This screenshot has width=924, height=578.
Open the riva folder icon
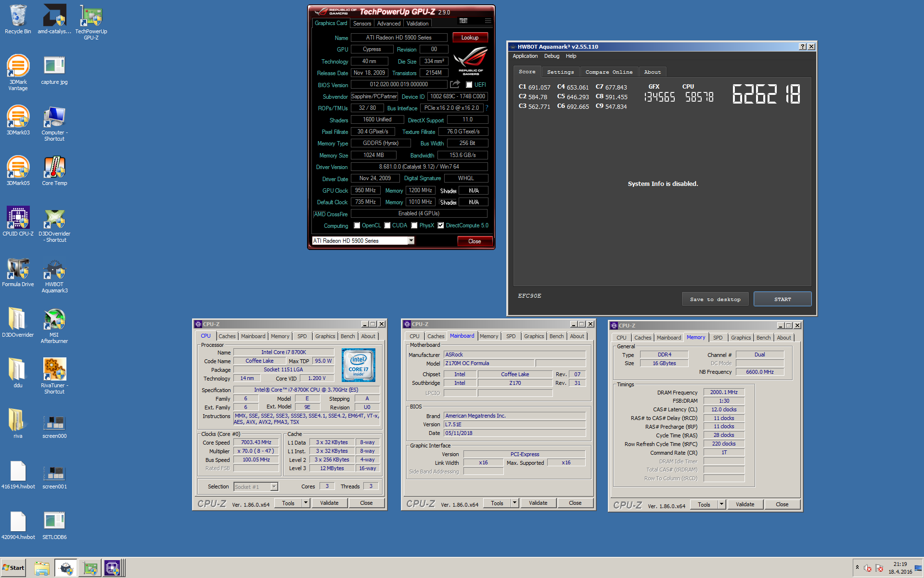pos(18,424)
